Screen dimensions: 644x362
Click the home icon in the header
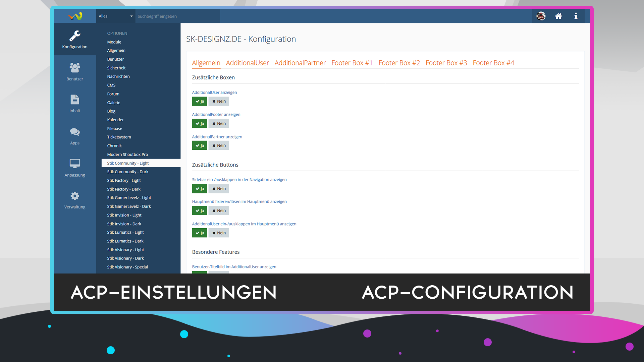click(x=558, y=16)
